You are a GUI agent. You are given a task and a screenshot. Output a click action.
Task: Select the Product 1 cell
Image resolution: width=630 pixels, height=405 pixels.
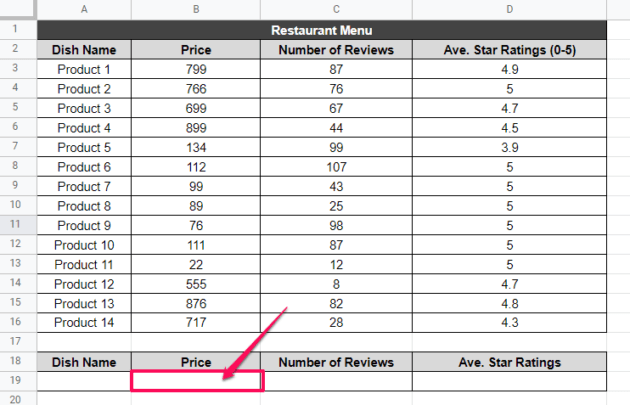point(83,69)
